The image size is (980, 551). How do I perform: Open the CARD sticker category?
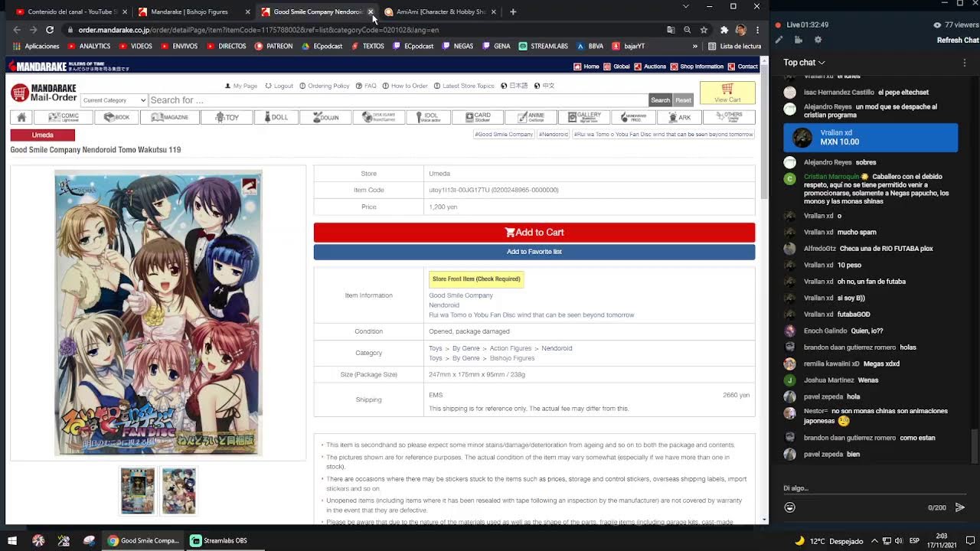tap(477, 117)
